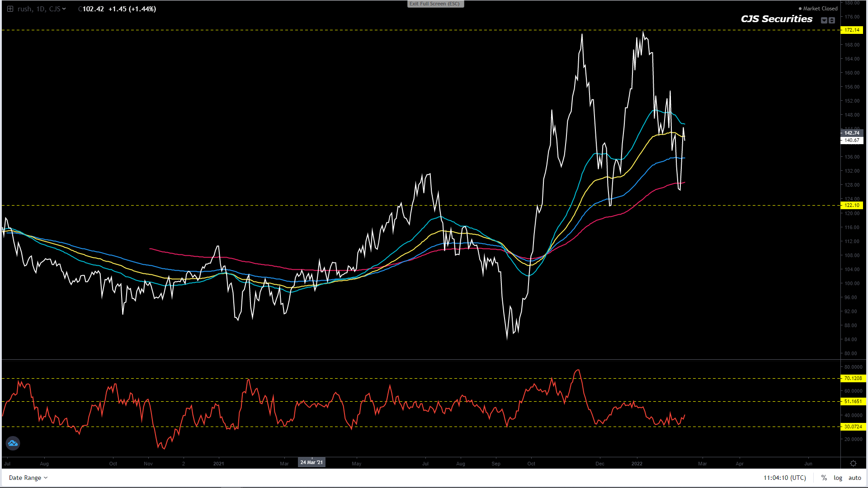The width and height of the screenshot is (868, 488).
Task: Click the 142.74 moving average price tag
Action: coord(852,133)
